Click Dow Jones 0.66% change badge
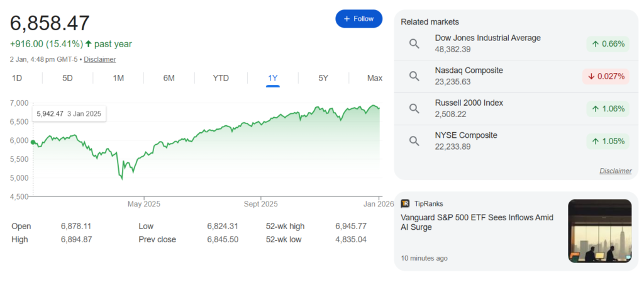644x282 pixels. (x=608, y=44)
